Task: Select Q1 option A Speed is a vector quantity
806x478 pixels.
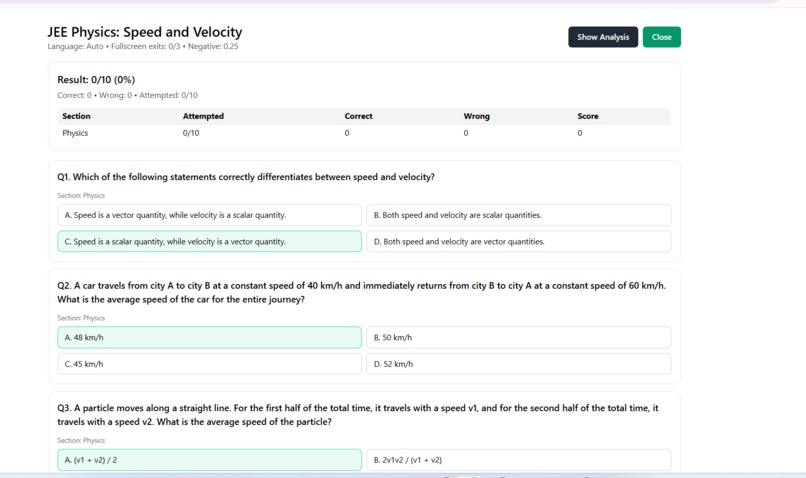Action: point(209,215)
